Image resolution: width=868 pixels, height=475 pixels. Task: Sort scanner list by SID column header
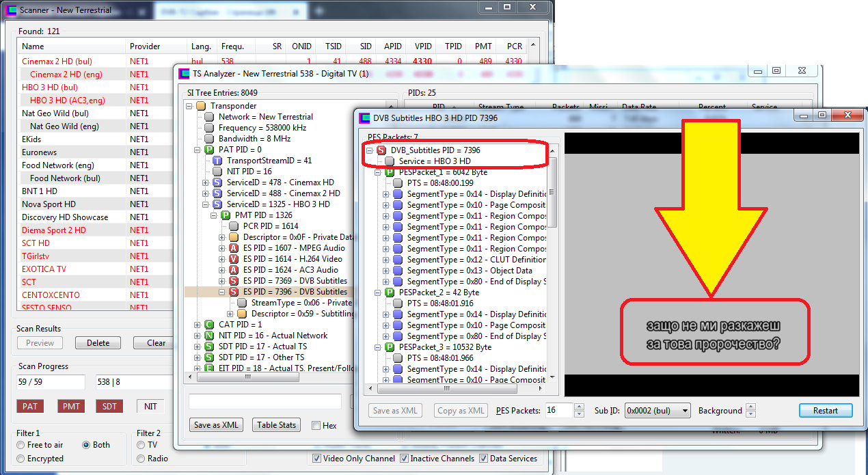tap(360, 46)
